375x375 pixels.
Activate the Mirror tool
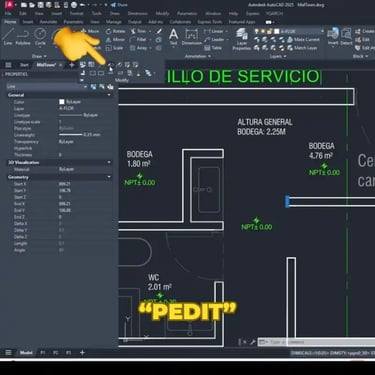(x=115, y=39)
